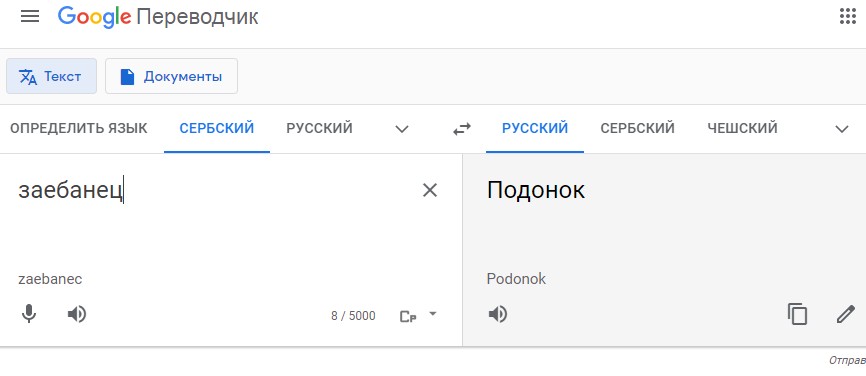Suggest an edit with pencil icon
866x376 pixels.
tap(846, 314)
